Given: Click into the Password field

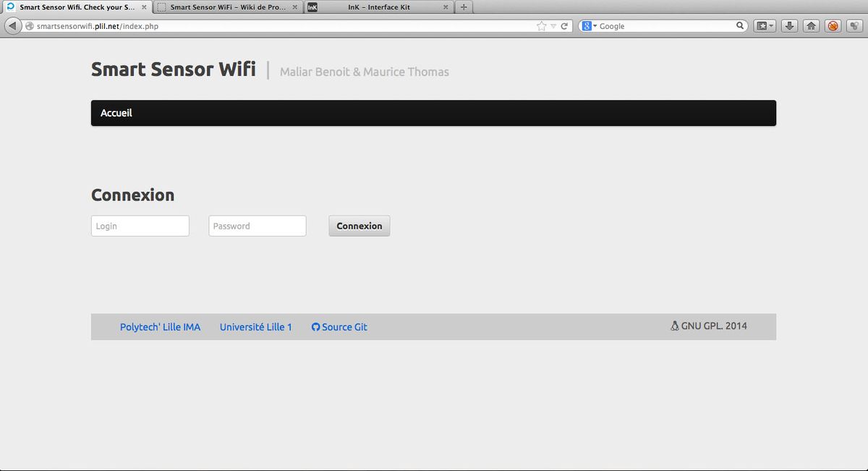Looking at the screenshot, I should 257,226.
